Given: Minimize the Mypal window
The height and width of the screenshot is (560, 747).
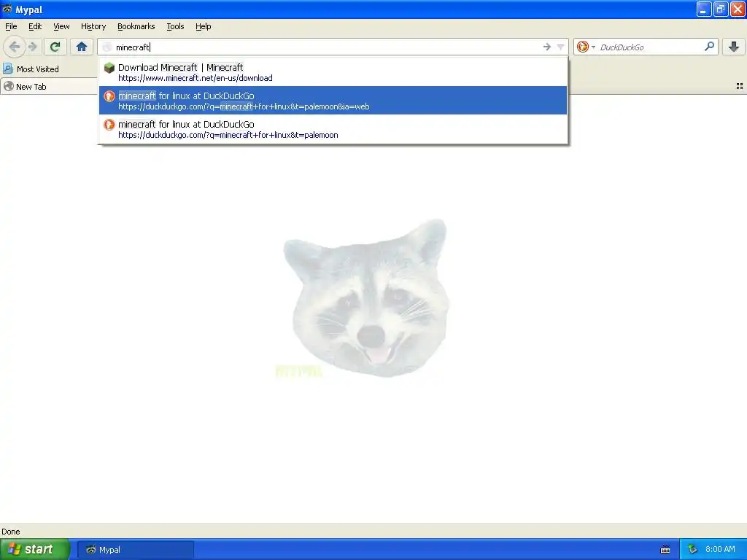Looking at the screenshot, I should [704, 9].
